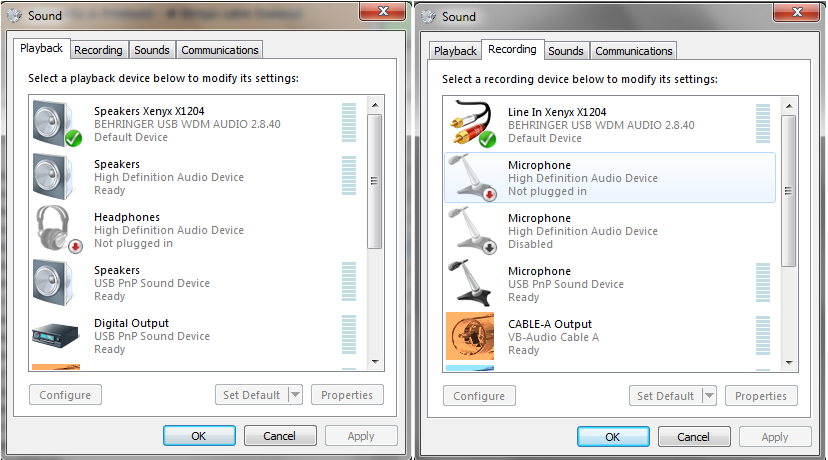Image resolution: width=828 pixels, height=460 pixels.
Task: Switch to Recording tab in left Sound window
Action: (98, 50)
